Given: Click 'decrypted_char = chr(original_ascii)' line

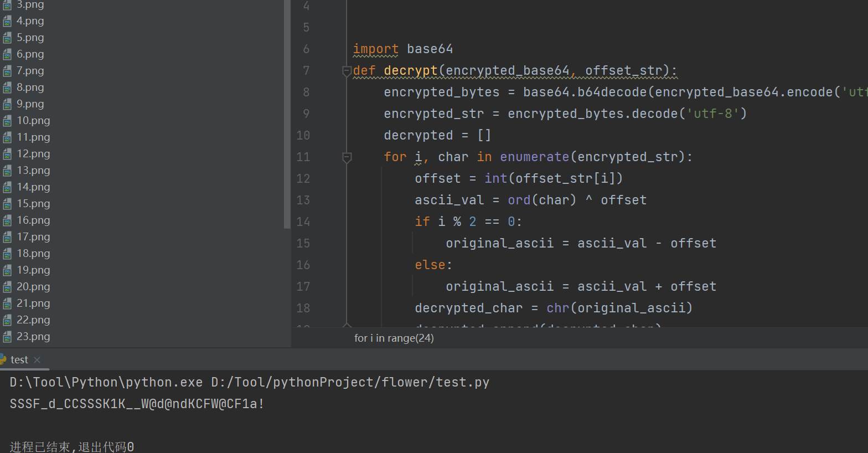Looking at the screenshot, I should [554, 308].
